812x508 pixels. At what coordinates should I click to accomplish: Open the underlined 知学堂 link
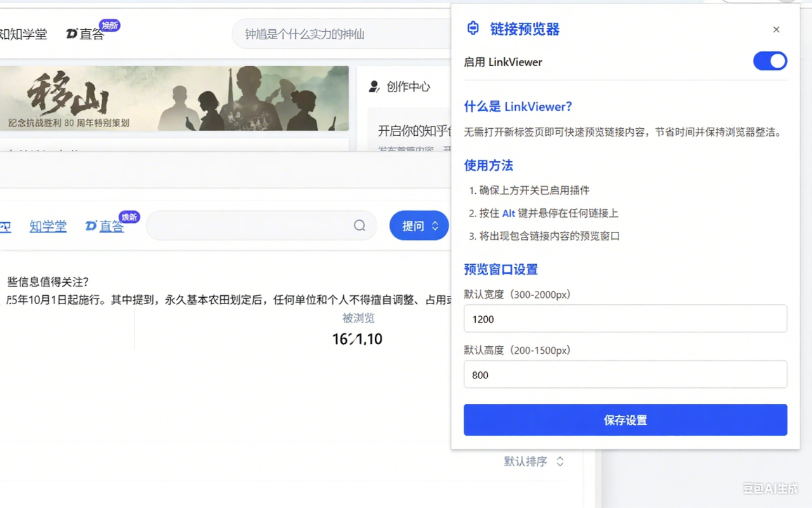tap(48, 226)
